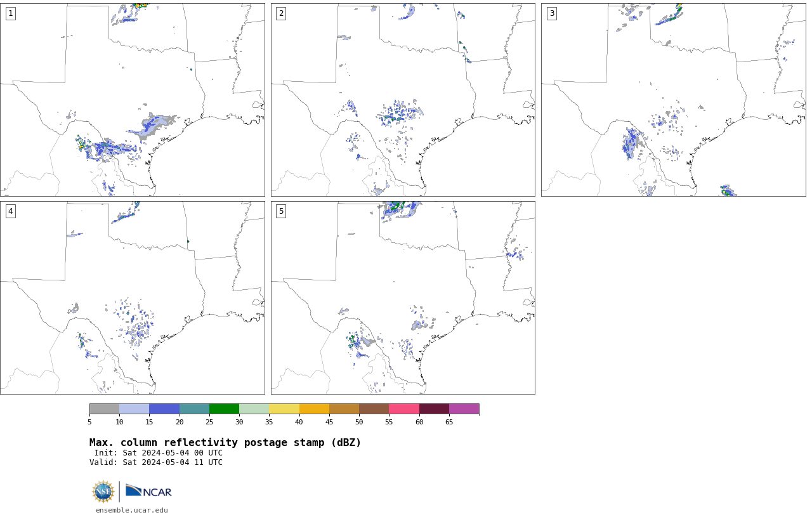
Task: Click the panel number label '1'
Action: 10,13
